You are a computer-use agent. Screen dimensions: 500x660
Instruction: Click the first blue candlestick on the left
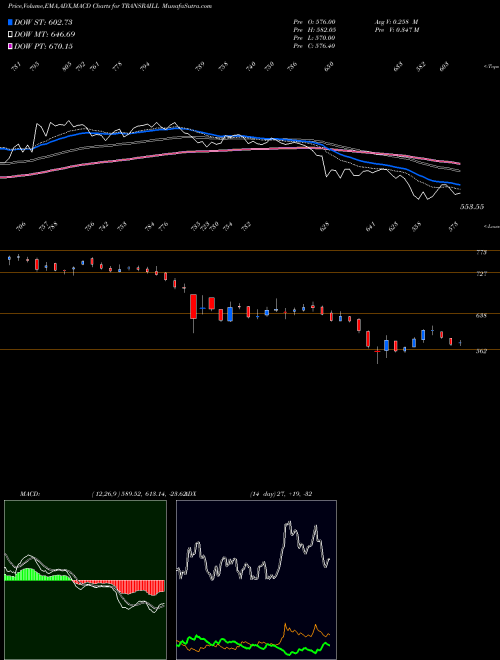click(x=9, y=258)
